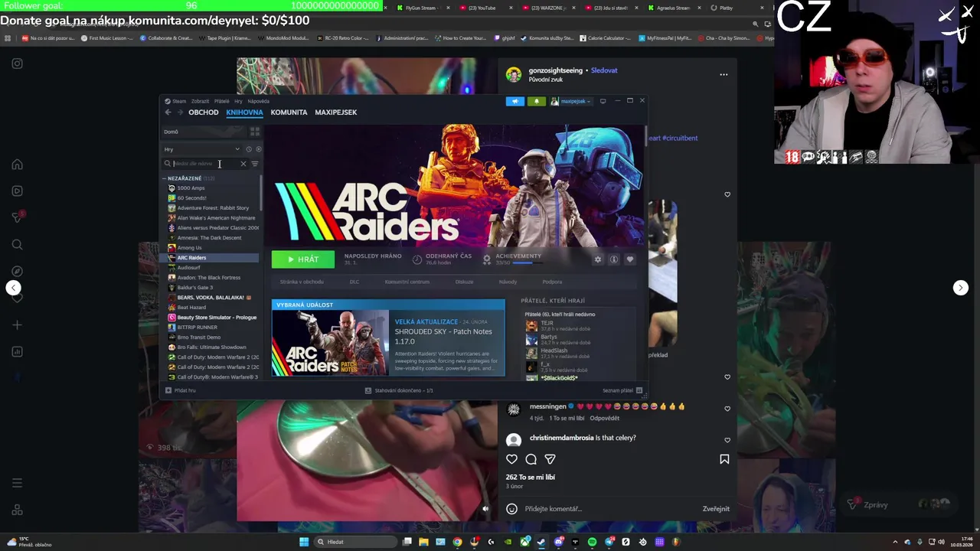Open the Steam menu
Viewport: 980px width, 551px height.
coord(175,101)
